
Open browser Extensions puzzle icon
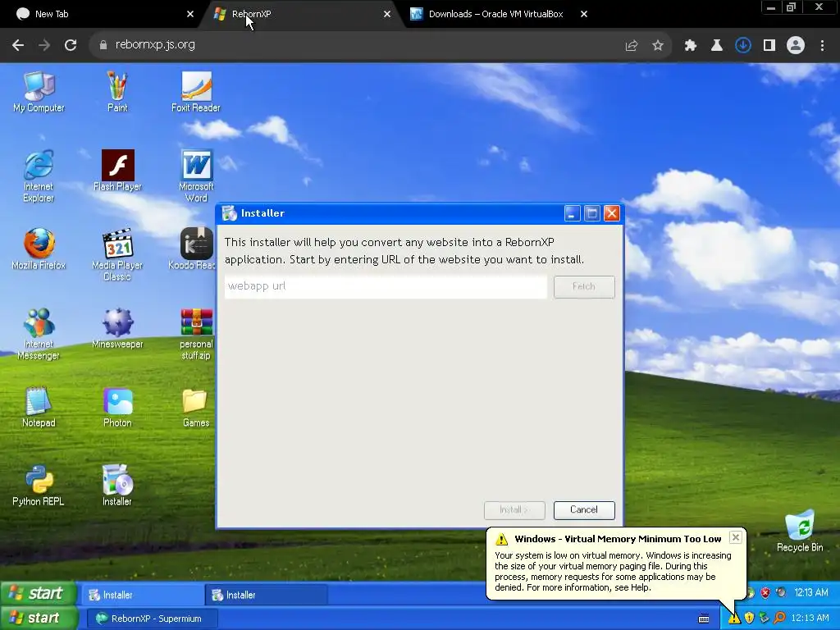[x=691, y=46]
